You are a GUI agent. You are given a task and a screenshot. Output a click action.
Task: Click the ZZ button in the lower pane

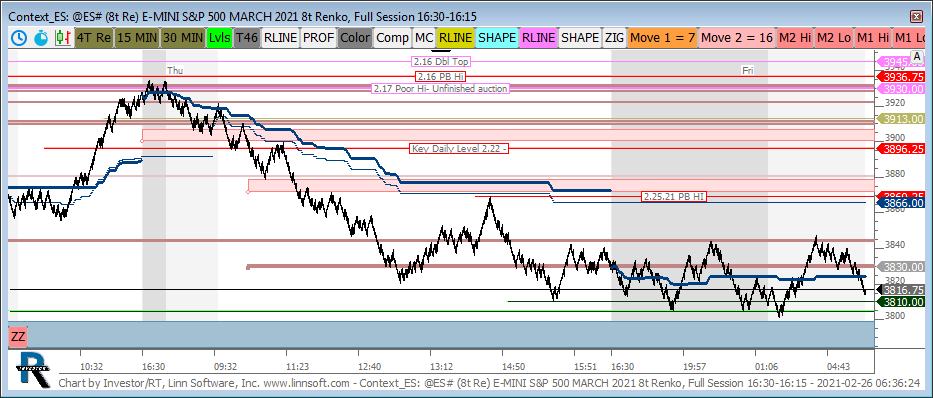18,337
